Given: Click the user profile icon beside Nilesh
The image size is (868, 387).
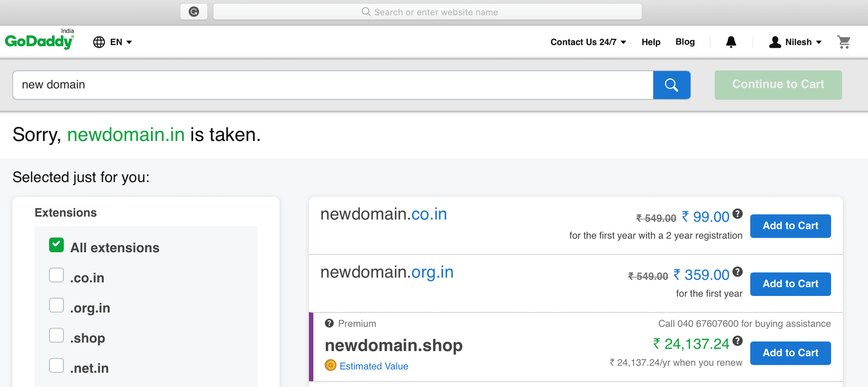Looking at the screenshot, I should [775, 42].
